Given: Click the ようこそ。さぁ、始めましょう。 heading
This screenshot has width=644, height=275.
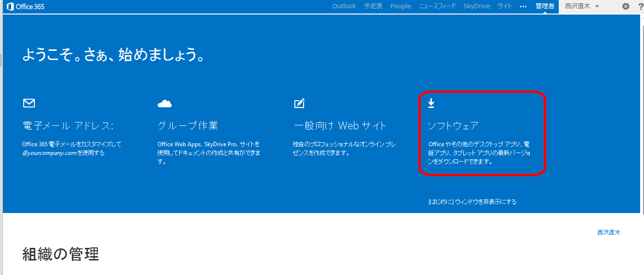Looking at the screenshot, I should [x=113, y=55].
